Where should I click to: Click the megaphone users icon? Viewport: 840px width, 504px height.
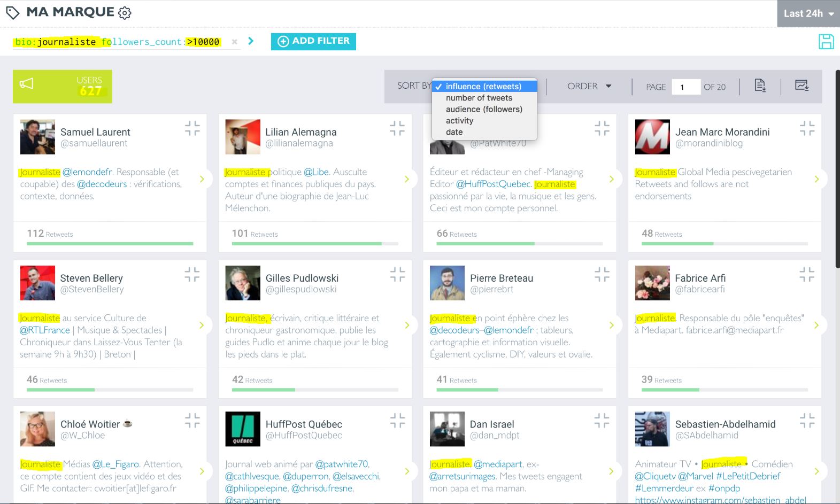click(27, 84)
